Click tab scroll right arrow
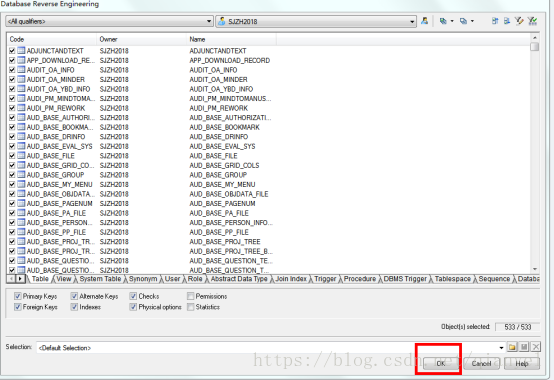 click(x=20, y=279)
